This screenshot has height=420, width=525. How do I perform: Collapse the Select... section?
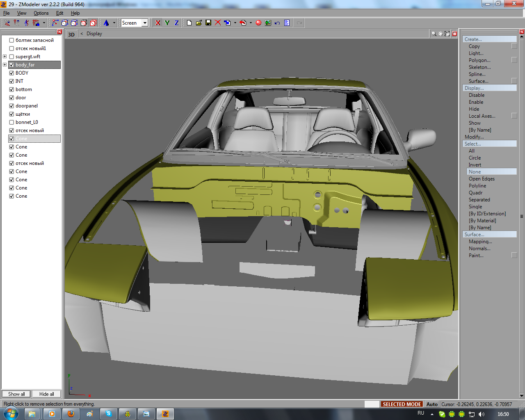pos(490,144)
